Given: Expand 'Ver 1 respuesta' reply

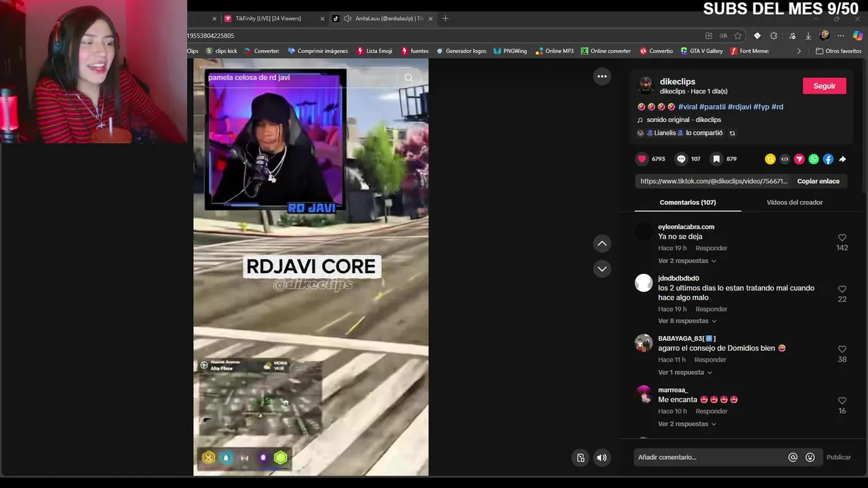Looking at the screenshot, I should coord(685,373).
